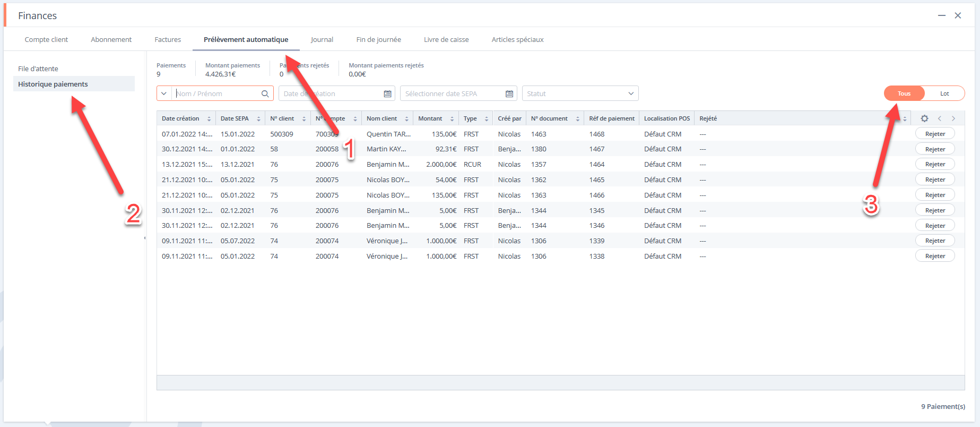980x427 pixels.
Task: Click the 9 Paiement(s) footer count
Action: click(x=943, y=406)
